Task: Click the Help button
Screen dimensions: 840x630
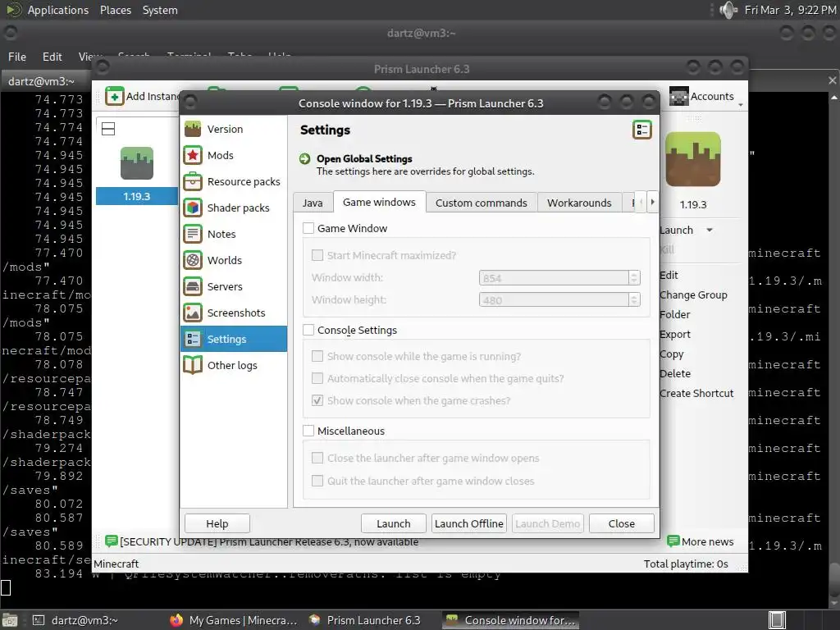Action: coord(217,523)
